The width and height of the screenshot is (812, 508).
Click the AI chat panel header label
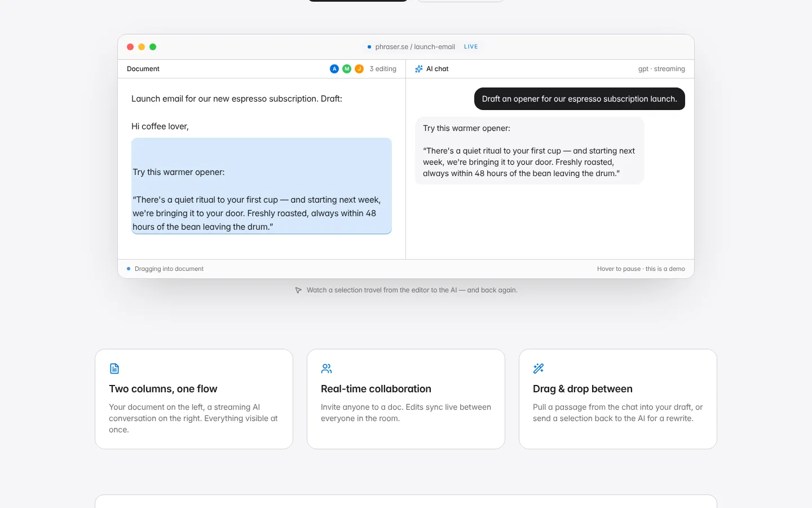click(438, 69)
